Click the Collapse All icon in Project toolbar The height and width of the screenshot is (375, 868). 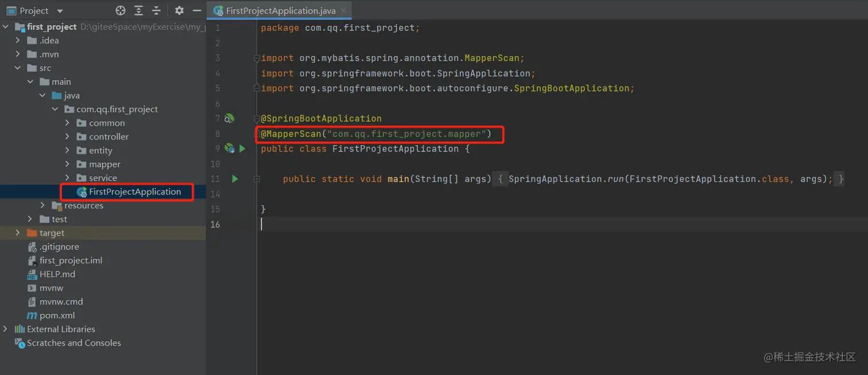click(156, 10)
